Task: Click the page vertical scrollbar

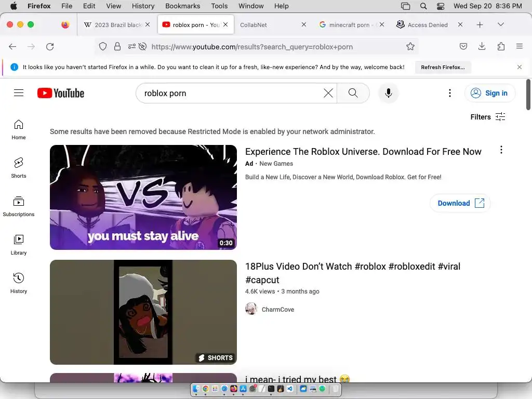Action: [x=528, y=95]
